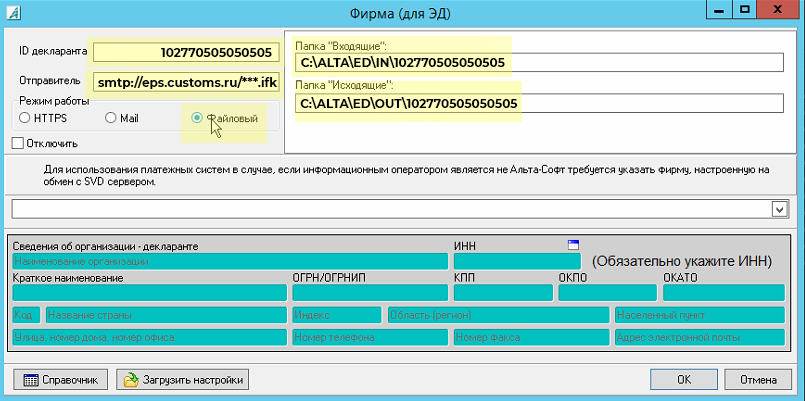Screen dimensions: 805x401
Task: Click the Наименование организации field
Action: [x=230, y=261]
